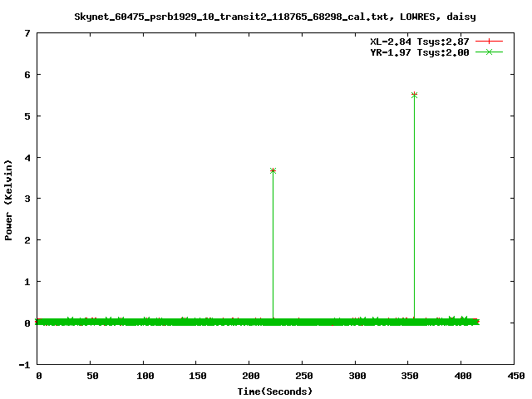Viewport: 532px width, 399px height.
Task: Click the Power (Kelvin) axis label
Action: [8, 199]
